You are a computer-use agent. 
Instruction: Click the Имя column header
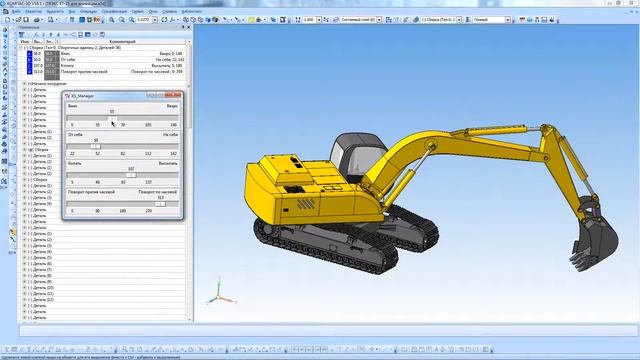25,42
